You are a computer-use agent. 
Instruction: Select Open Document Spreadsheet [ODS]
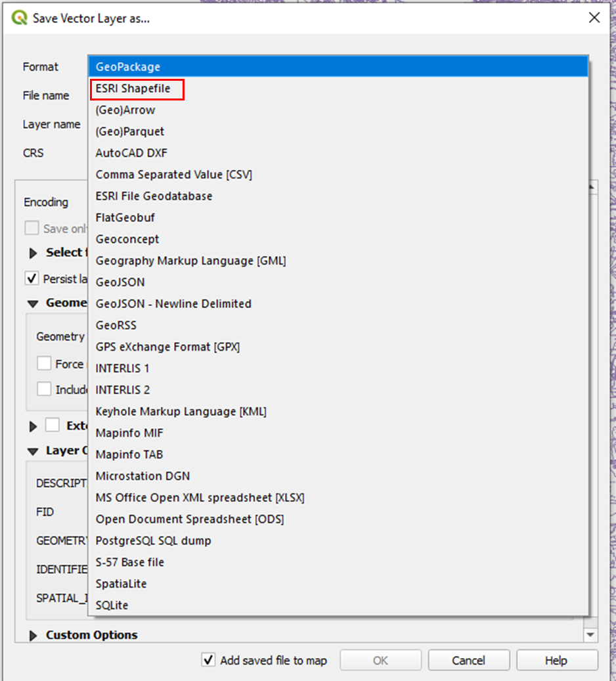(x=338, y=519)
